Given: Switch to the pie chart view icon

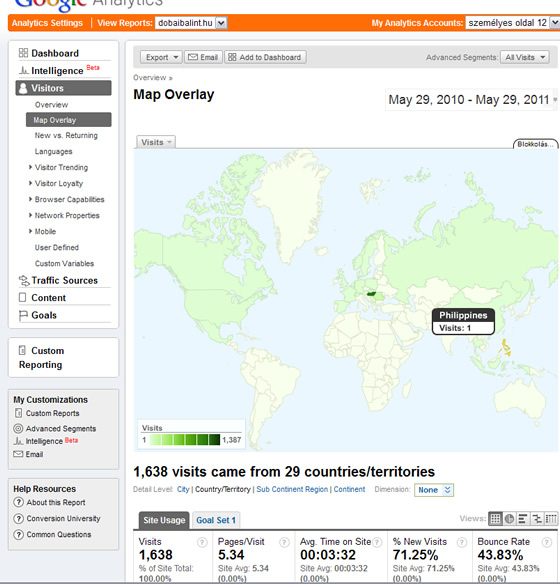Looking at the screenshot, I should click(509, 518).
